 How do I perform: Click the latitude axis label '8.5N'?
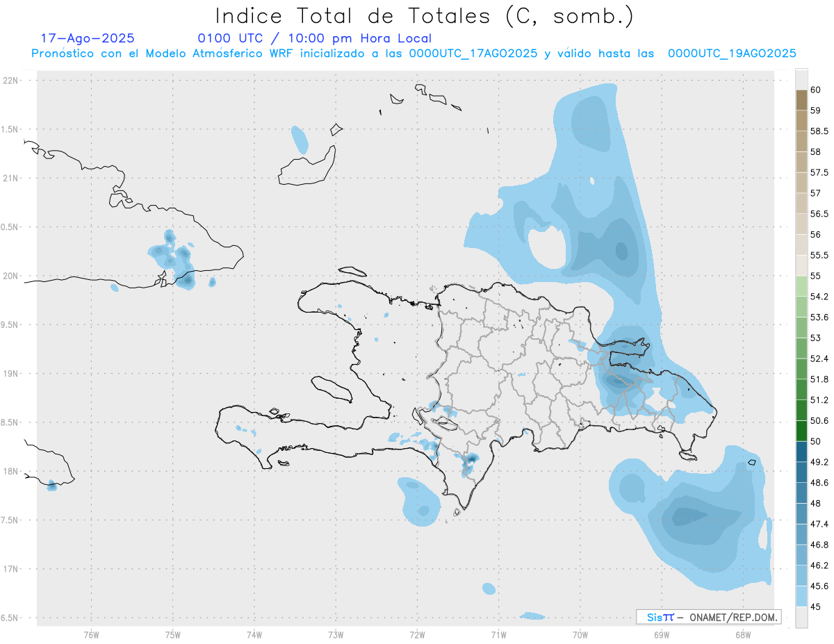click(10, 422)
